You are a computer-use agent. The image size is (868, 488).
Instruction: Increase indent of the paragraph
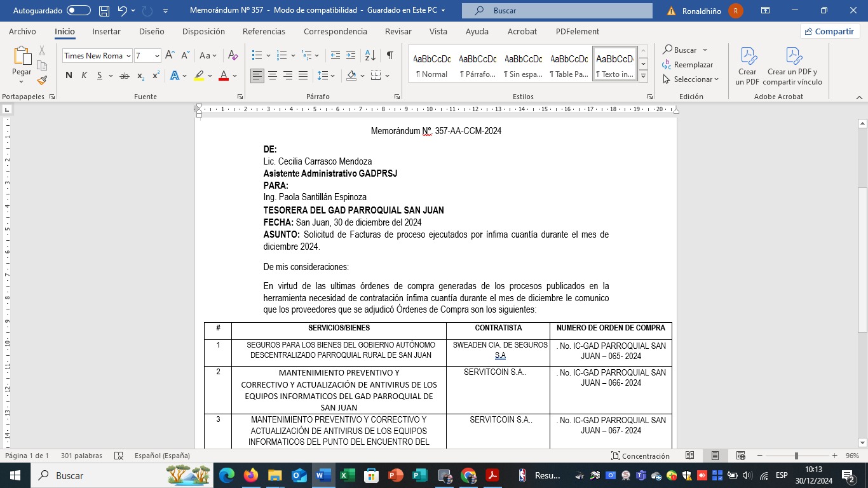(351, 55)
